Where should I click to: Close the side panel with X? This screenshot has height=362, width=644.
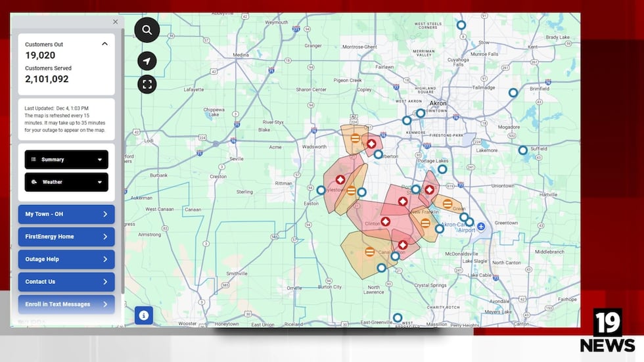point(116,22)
